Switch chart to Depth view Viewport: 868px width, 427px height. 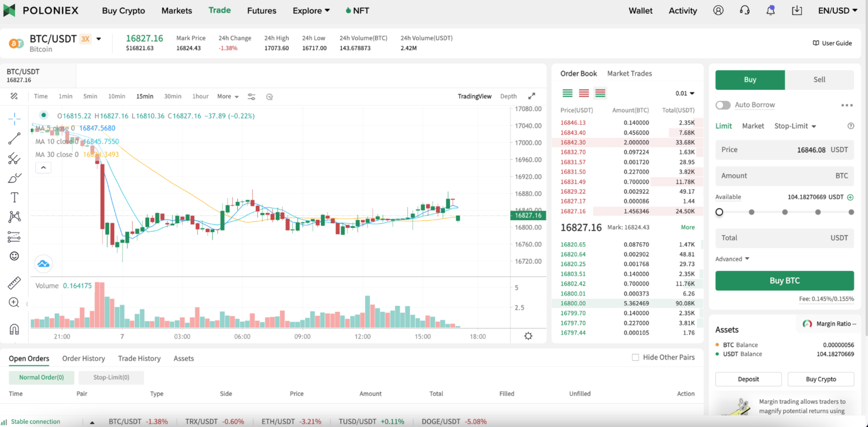[x=508, y=96]
